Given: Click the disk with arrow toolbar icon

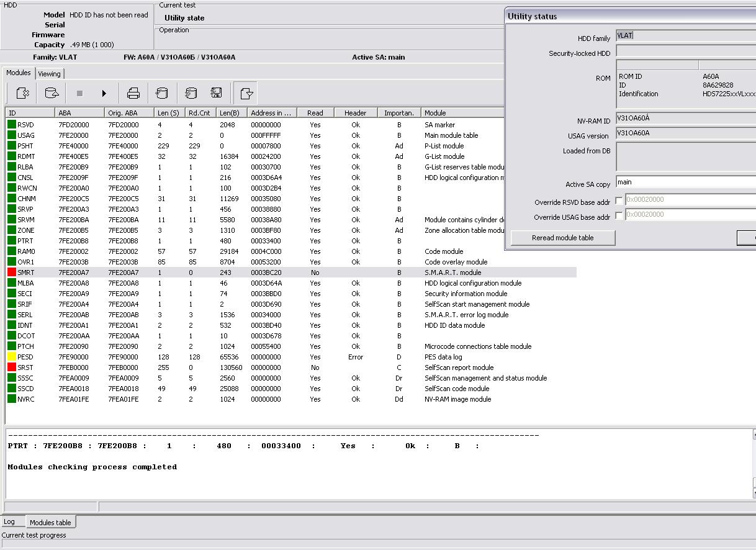Looking at the screenshot, I should click(52, 93).
